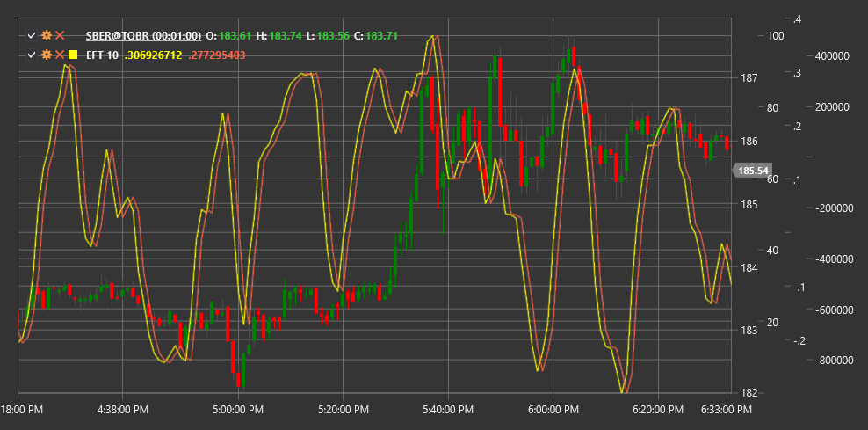This screenshot has width=868, height=430.
Task: Click the 5:00:00 PM time axis label
Action: 238,410
